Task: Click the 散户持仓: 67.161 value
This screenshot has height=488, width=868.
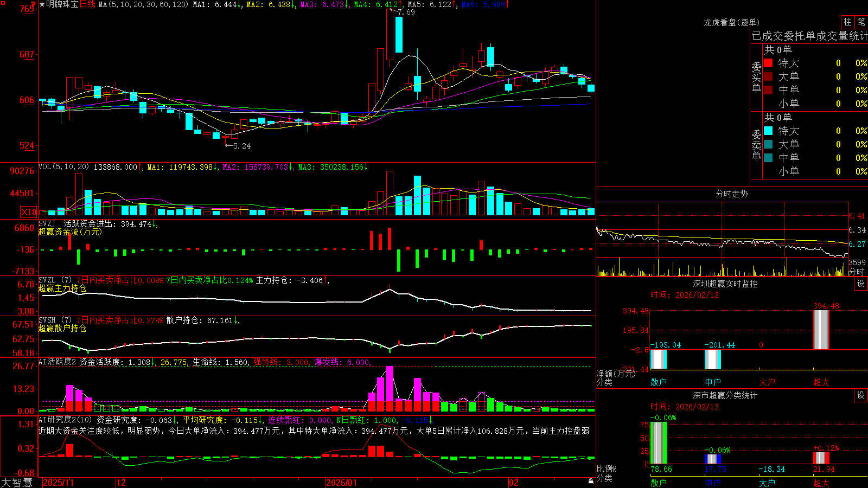Action: 199,320
